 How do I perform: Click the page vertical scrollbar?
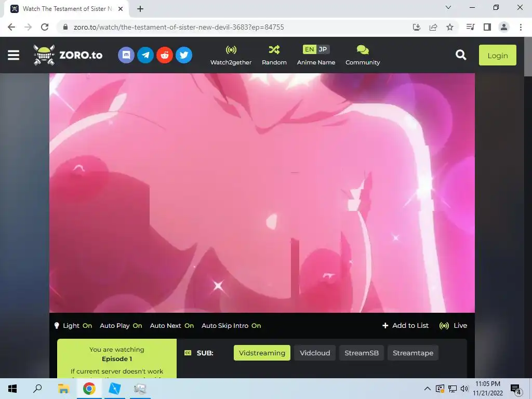click(528, 58)
